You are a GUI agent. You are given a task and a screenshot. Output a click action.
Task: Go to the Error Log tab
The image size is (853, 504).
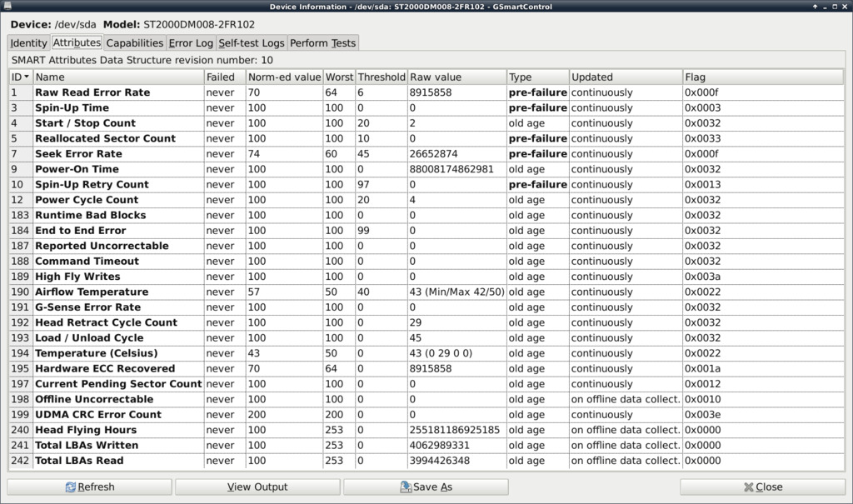[191, 42]
